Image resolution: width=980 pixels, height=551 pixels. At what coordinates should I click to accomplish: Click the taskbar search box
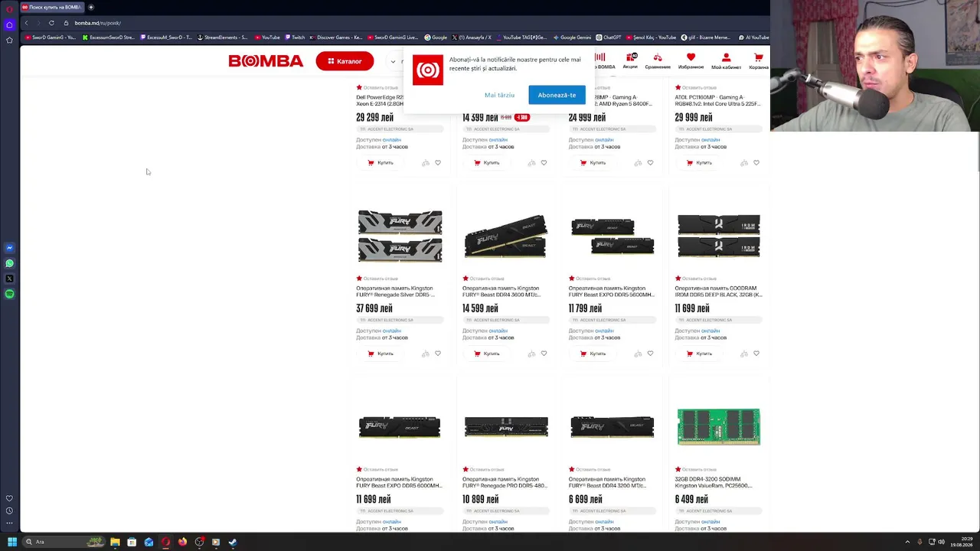(64, 542)
